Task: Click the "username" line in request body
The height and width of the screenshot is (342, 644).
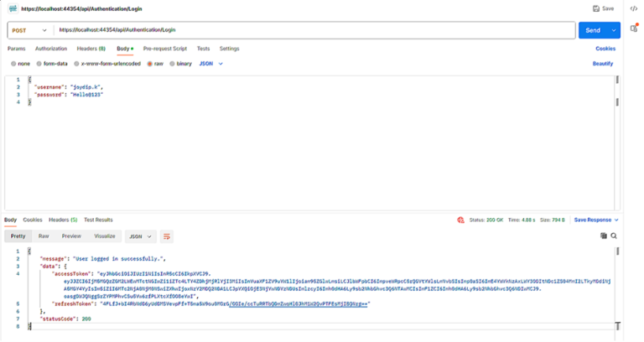Action: (x=69, y=87)
